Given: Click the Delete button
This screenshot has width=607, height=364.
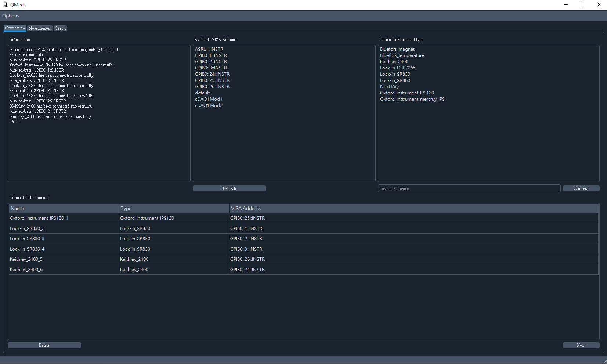Looking at the screenshot, I should [x=44, y=345].
